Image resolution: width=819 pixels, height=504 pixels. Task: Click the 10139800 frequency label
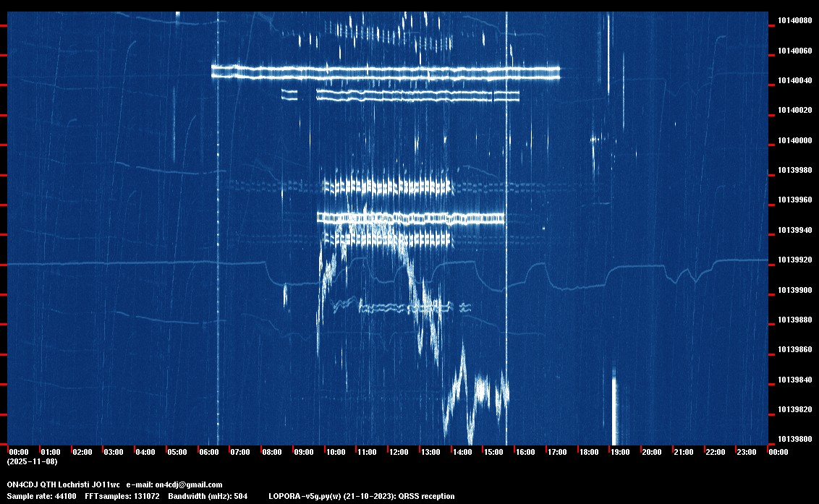coord(795,439)
